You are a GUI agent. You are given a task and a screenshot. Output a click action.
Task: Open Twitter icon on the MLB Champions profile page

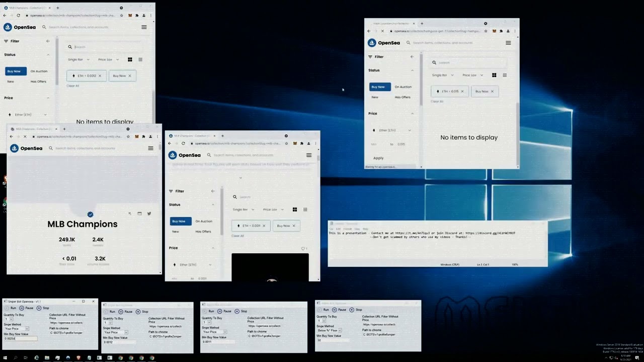click(x=149, y=214)
